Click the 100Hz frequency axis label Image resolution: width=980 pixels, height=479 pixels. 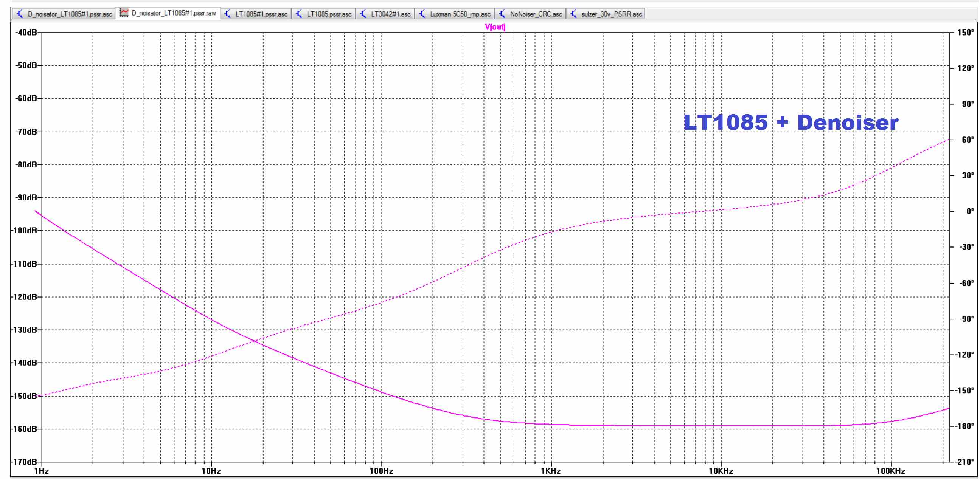click(381, 471)
